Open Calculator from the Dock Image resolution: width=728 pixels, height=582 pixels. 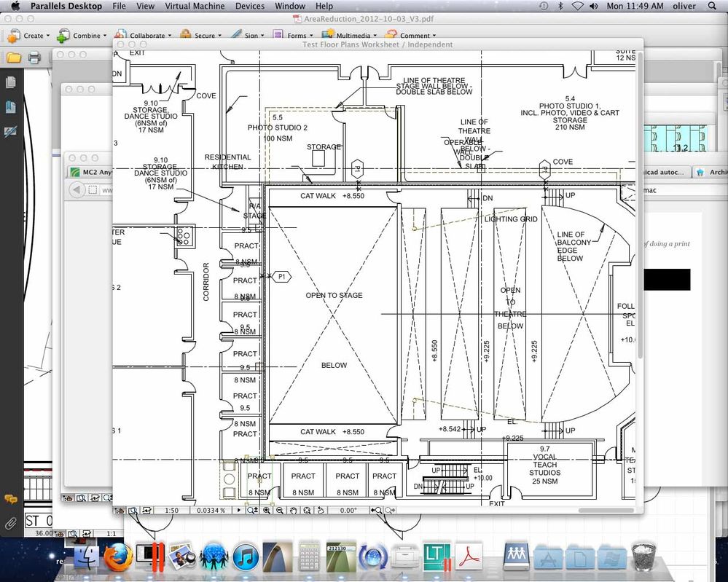309,557
